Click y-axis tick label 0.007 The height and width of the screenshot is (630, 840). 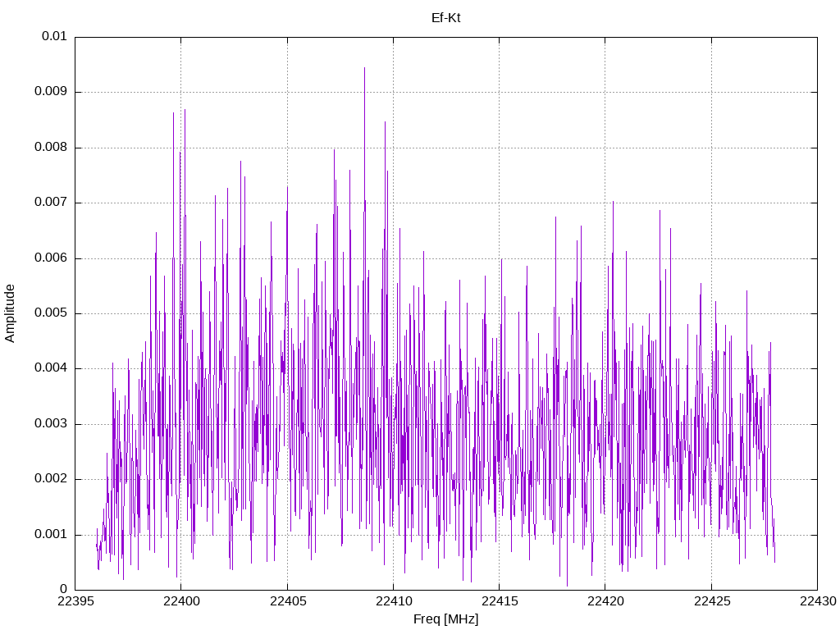pyautogui.click(x=51, y=203)
